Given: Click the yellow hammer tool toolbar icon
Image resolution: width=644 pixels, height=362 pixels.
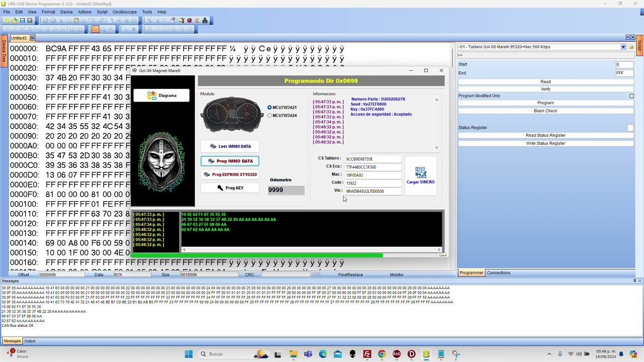Looking at the screenshot, I should coord(181,21).
